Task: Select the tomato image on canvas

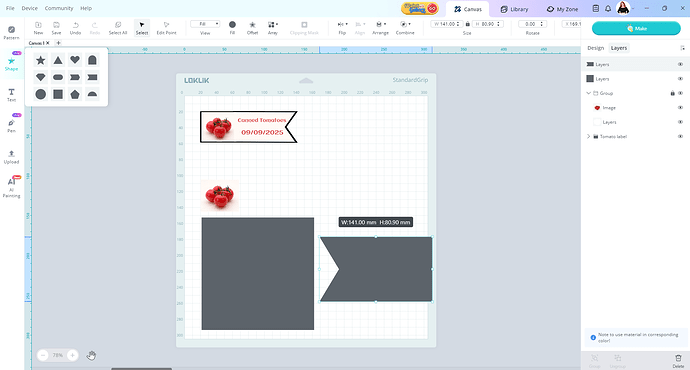Action: 220,196
